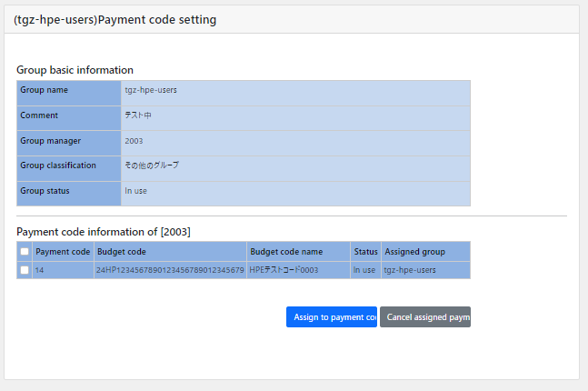Click the blue Assign to payment code button
Image resolution: width=588 pixels, height=391 pixels.
click(x=332, y=317)
